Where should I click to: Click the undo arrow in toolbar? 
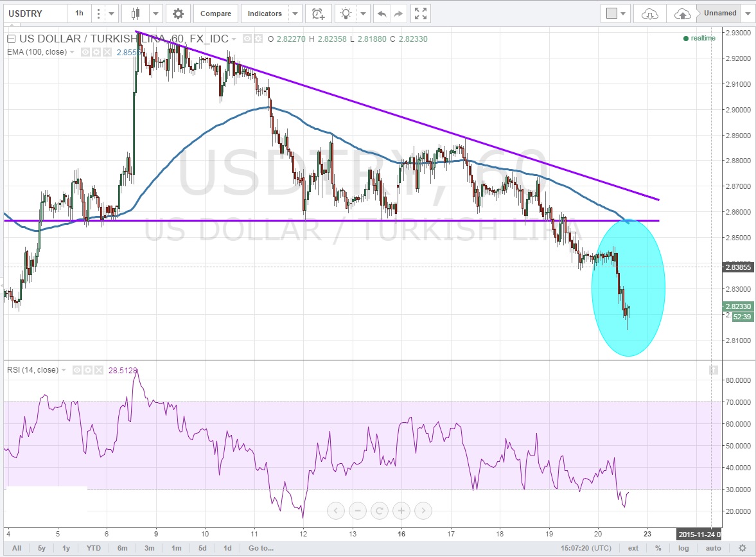[382, 13]
